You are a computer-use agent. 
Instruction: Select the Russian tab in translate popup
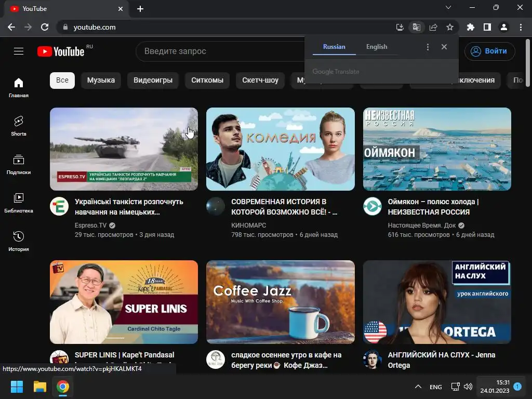point(334,47)
